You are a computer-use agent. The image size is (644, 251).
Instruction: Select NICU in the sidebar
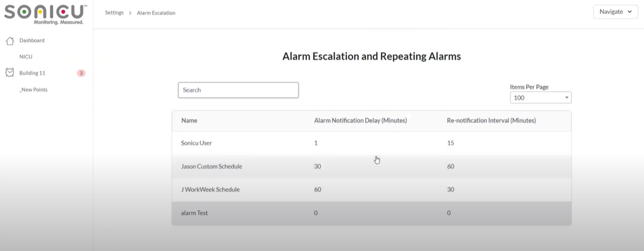click(x=26, y=57)
